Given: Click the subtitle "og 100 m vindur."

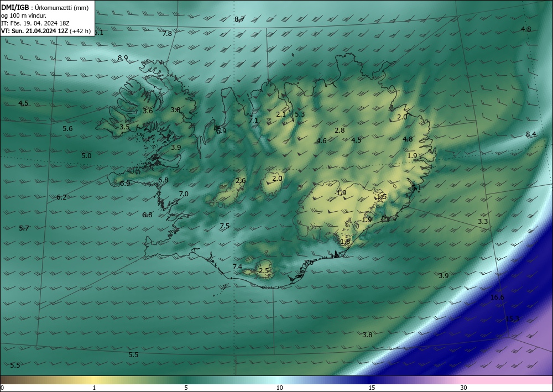Looking at the screenshot, I should coord(24,15).
